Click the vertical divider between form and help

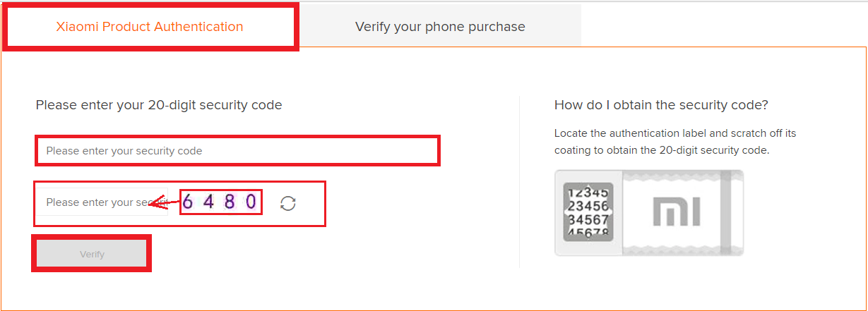point(519,182)
